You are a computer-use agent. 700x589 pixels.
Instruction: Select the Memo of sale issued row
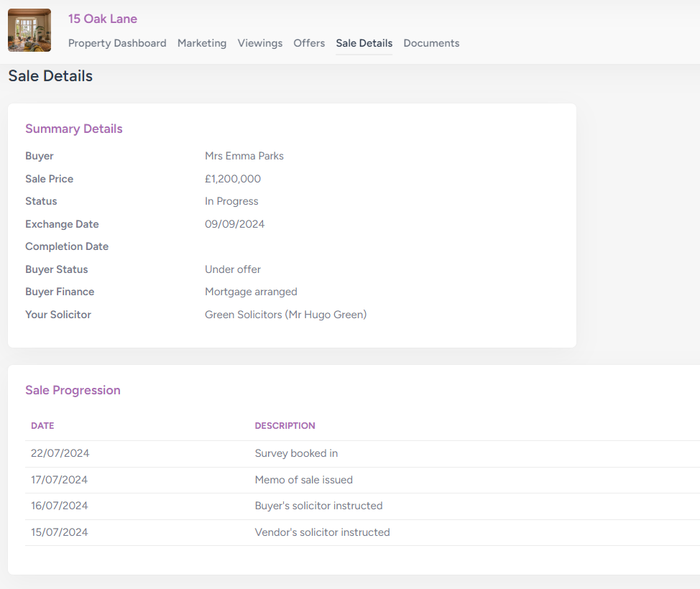pyautogui.click(x=303, y=480)
